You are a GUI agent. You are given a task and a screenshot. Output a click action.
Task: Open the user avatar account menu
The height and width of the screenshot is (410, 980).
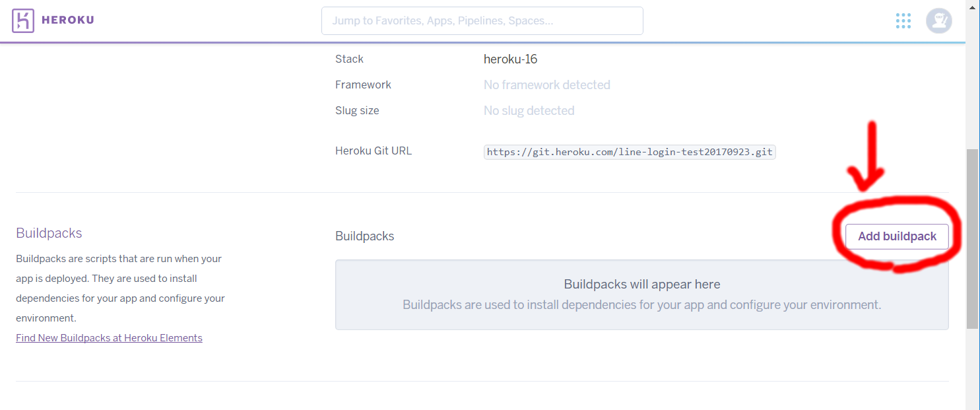939,20
